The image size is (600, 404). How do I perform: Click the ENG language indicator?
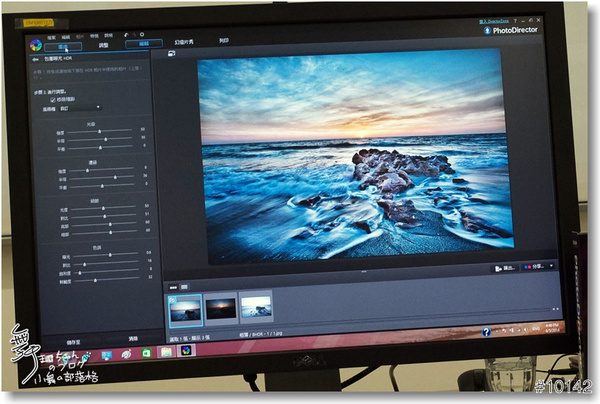click(x=536, y=329)
